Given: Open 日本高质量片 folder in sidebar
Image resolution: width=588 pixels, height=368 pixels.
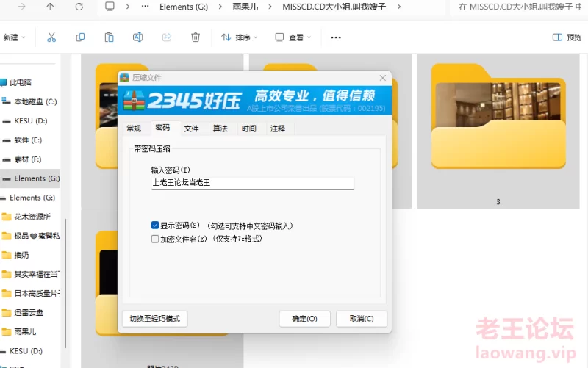Looking at the screenshot, I should [x=30, y=293].
